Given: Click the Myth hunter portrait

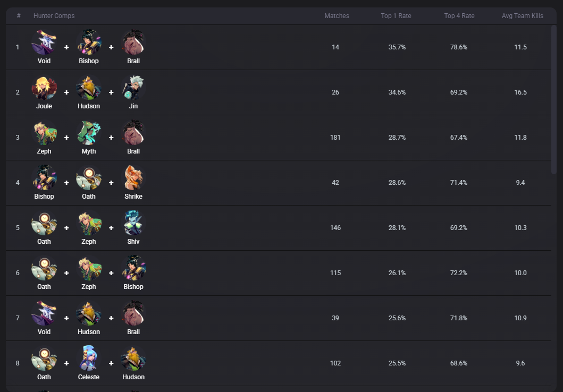Looking at the screenshot, I should tap(89, 133).
